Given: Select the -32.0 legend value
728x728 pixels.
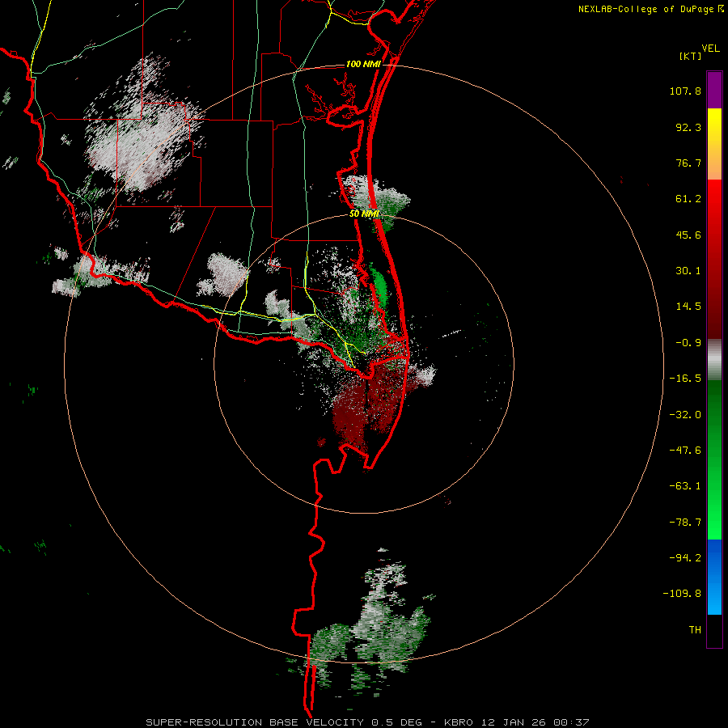Looking at the screenshot, I should click(685, 415).
